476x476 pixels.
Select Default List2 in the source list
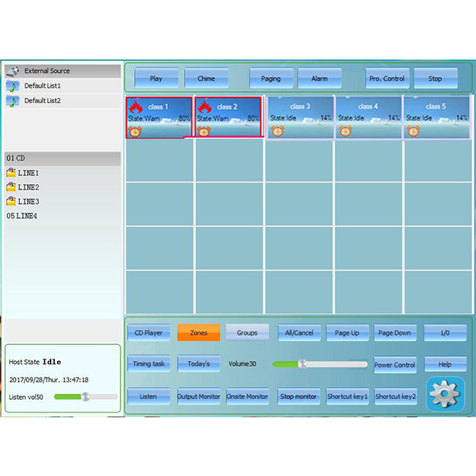tap(42, 101)
